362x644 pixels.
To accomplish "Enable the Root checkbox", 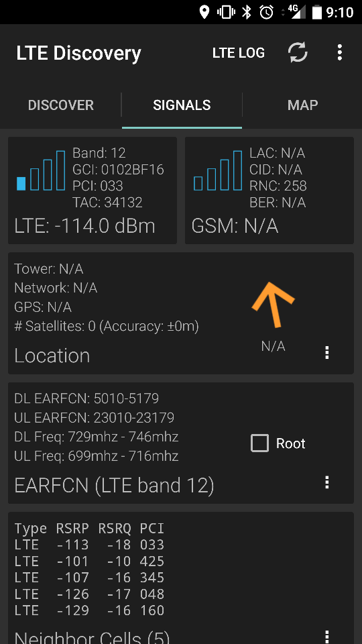I will 260,443.
